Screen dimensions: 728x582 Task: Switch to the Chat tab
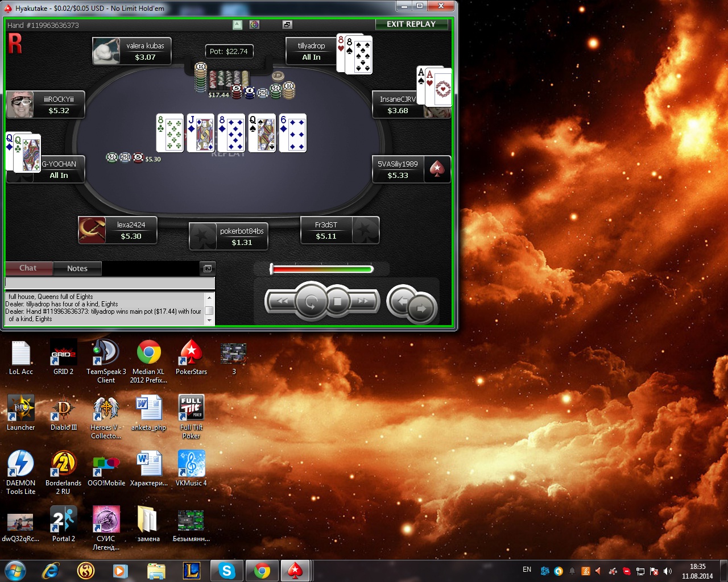click(28, 268)
